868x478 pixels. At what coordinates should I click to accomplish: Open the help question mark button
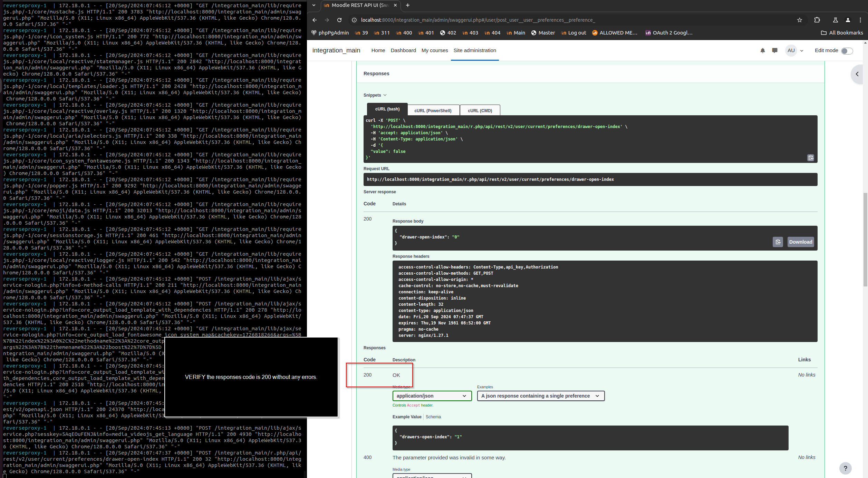coord(846,468)
